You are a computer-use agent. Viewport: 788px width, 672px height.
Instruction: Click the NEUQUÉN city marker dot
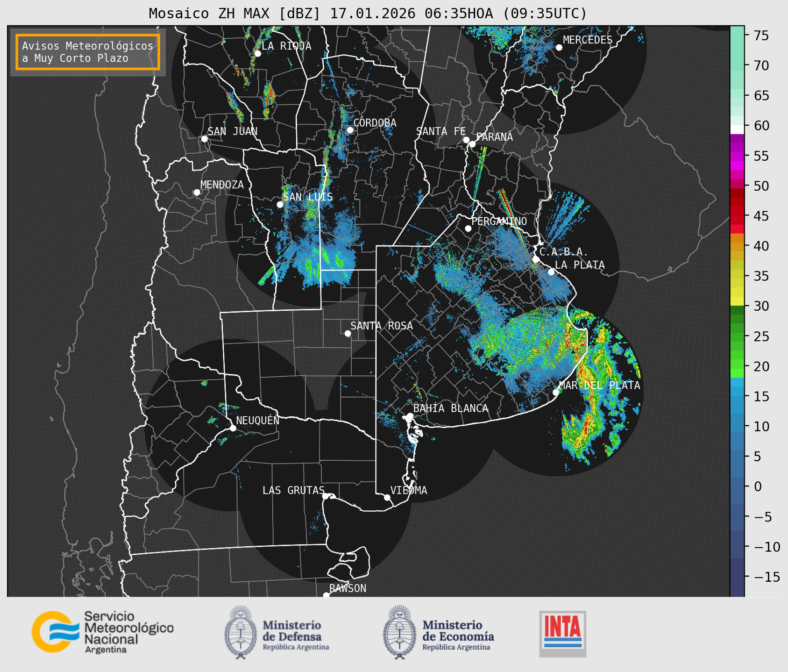tap(233, 428)
